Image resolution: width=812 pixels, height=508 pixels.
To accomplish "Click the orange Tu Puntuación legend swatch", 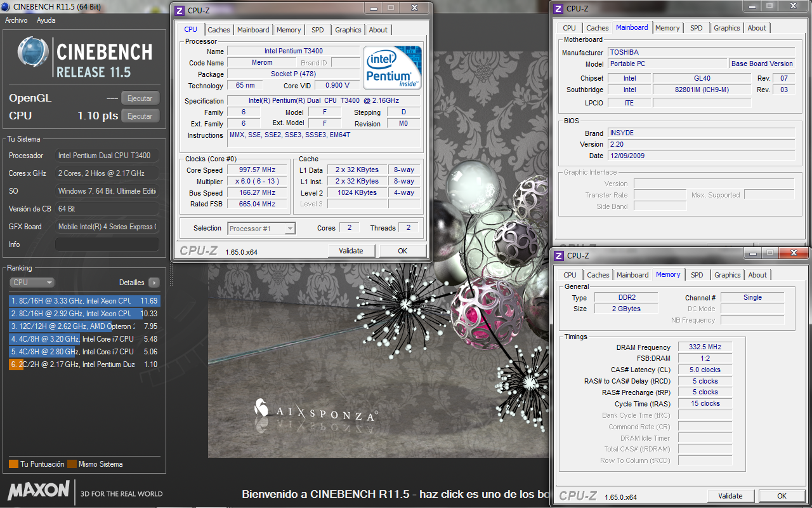I will pyautogui.click(x=13, y=464).
